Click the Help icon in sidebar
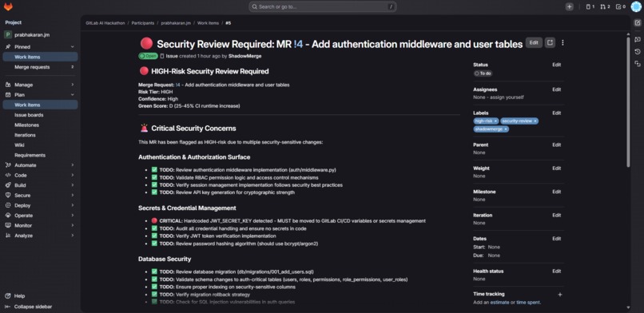The height and width of the screenshot is (313, 644). 7,295
